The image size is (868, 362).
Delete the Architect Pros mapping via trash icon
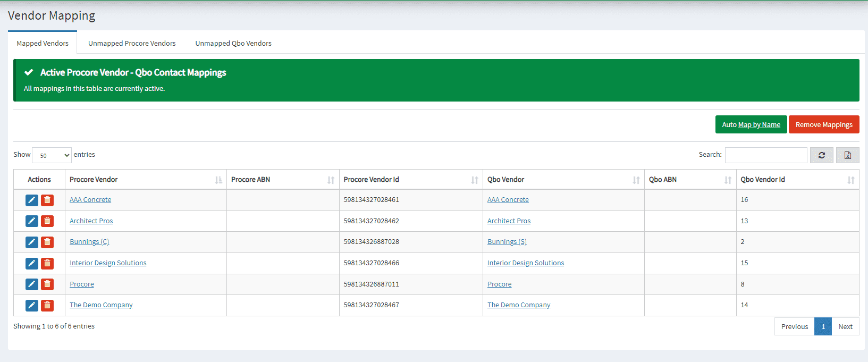47,221
